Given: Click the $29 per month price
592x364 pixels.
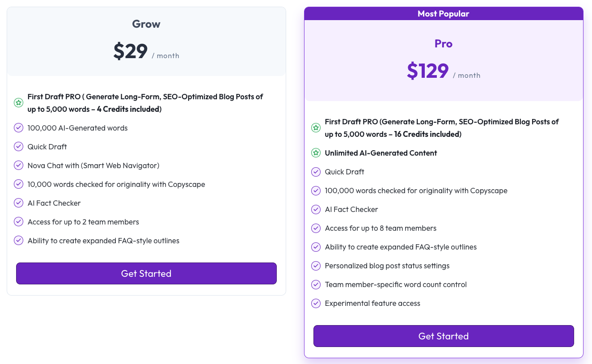Looking at the screenshot, I should (x=131, y=51).
